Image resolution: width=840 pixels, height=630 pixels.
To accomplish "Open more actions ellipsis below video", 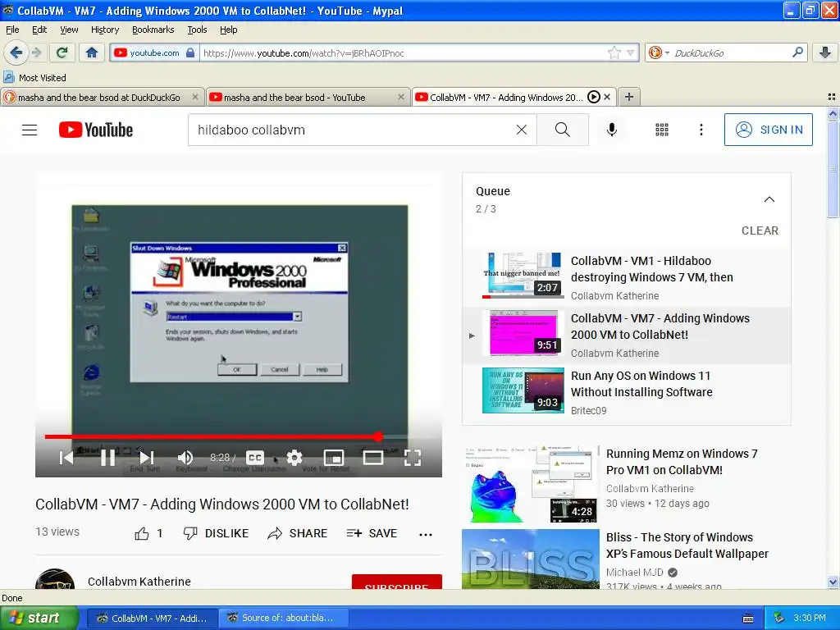I will click(x=426, y=534).
